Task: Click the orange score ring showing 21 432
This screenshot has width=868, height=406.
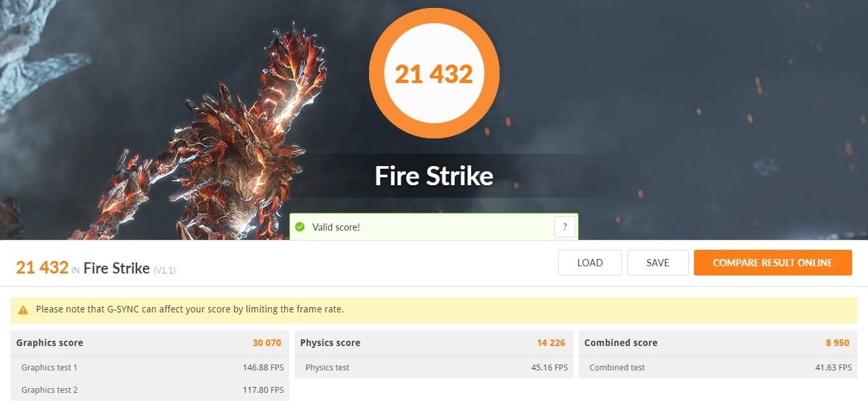Action: click(x=434, y=73)
